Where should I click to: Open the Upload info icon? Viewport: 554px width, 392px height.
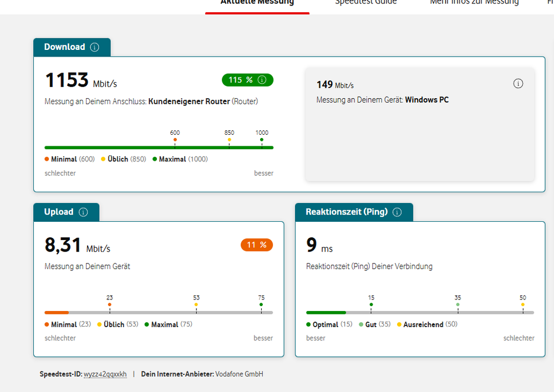point(83,212)
